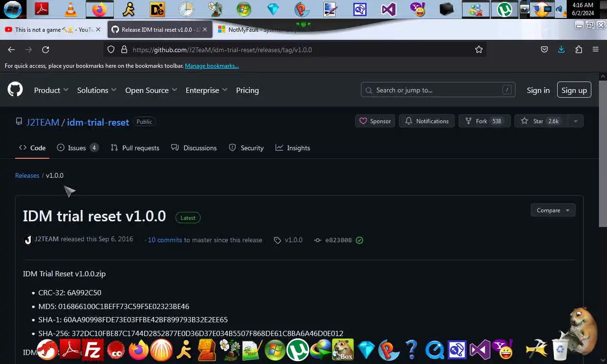
Task: Expand the Open Source menu
Action: click(151, 90)
